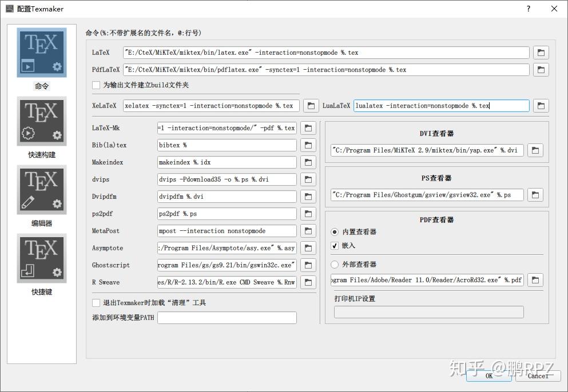The image size is (568, 392).
Task: Browse for the XeLaTeX executable
Action: [311, 106]
